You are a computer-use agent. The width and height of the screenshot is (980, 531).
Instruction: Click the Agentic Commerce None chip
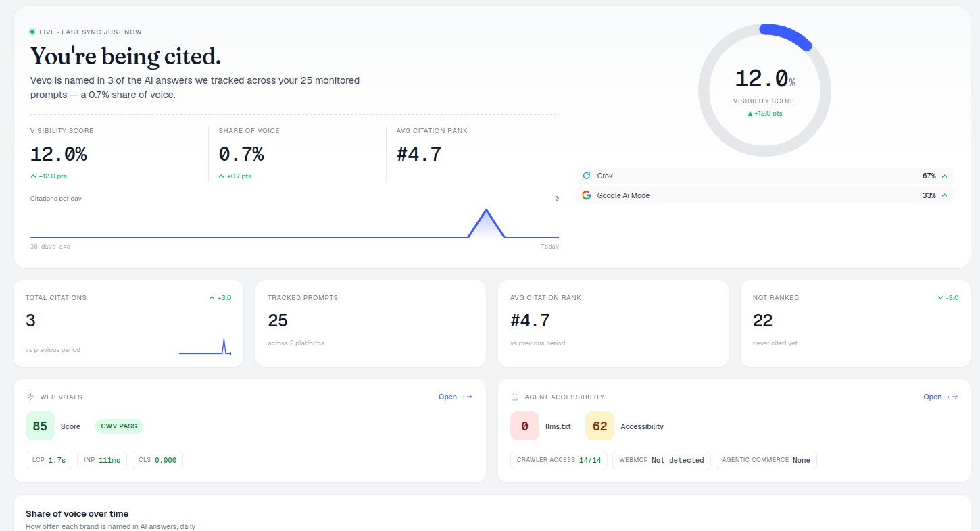(766, 460)
